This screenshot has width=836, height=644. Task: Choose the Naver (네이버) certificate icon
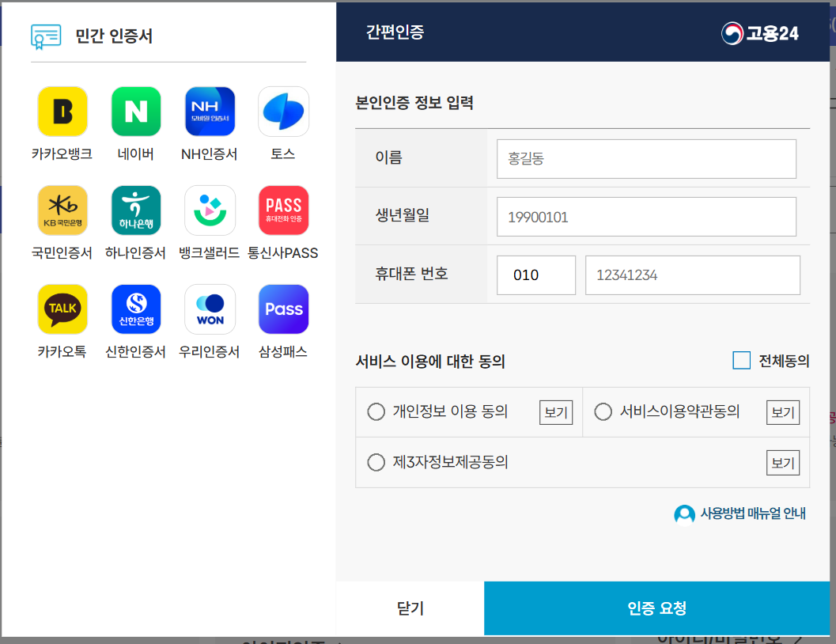coord(136,112)
